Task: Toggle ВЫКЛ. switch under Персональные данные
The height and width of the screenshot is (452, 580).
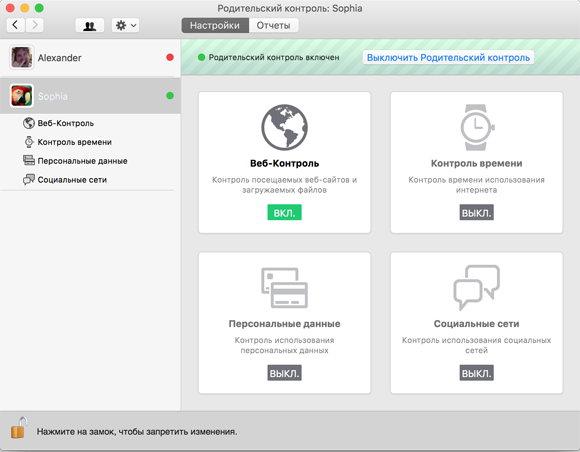Action: (x=284, y=373)
